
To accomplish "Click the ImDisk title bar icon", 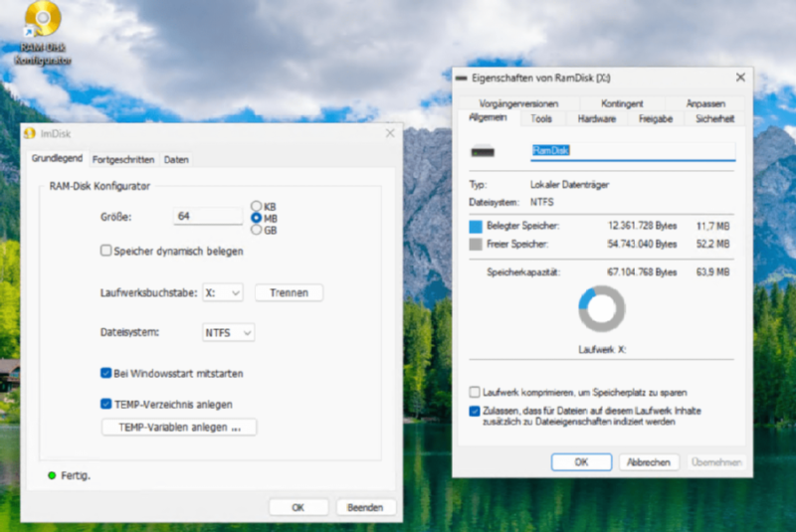I will coord(31,133).
